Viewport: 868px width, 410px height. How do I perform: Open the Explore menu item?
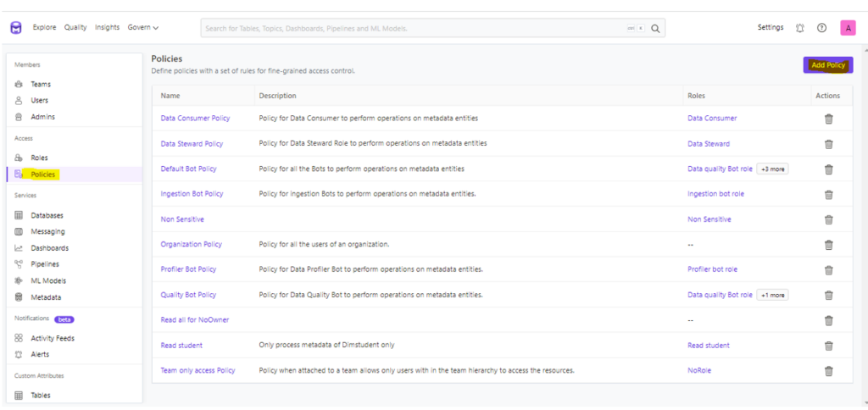point(44,28)
